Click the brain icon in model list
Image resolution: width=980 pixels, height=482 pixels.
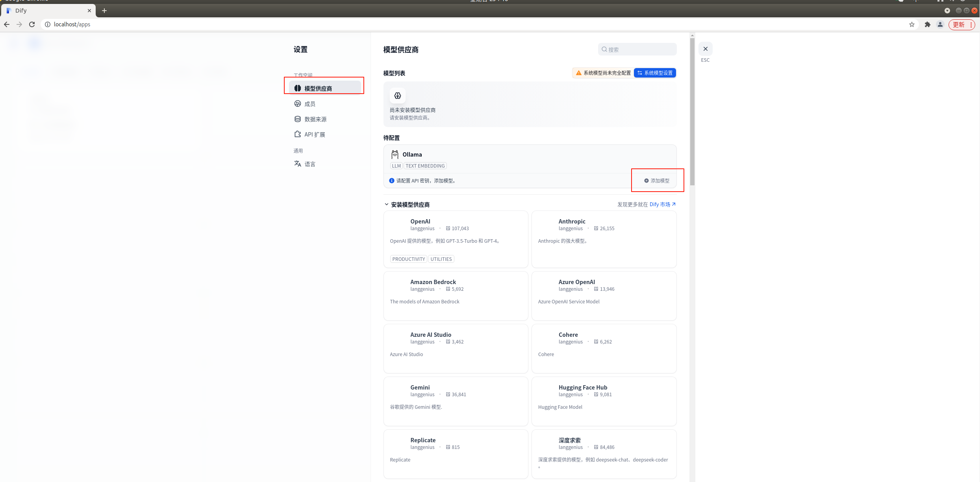(398, 96)
